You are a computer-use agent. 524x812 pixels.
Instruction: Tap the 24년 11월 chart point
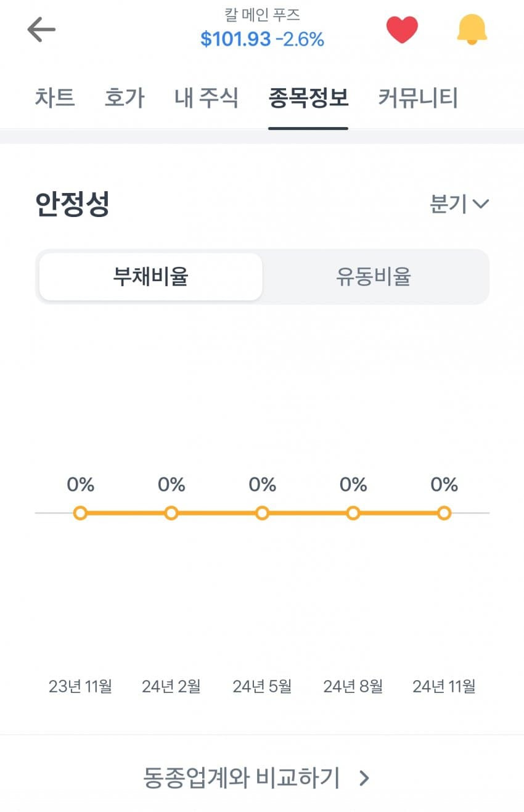pyautogui.click(x=444, y=513)
